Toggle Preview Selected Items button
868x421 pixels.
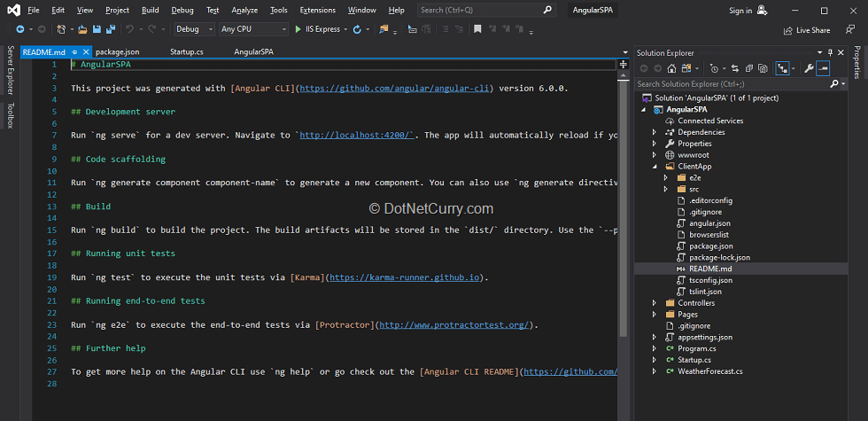(823, 69)
